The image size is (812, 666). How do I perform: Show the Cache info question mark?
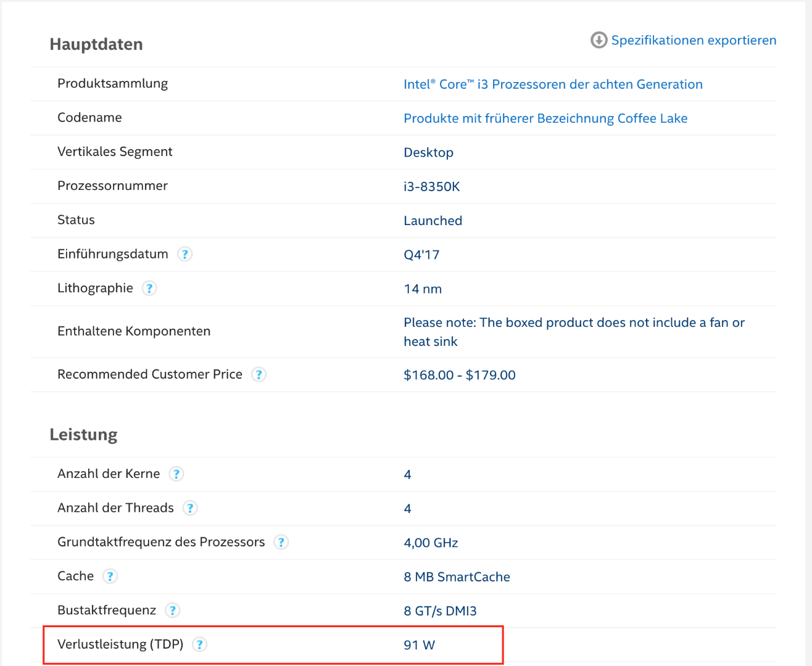110,576
